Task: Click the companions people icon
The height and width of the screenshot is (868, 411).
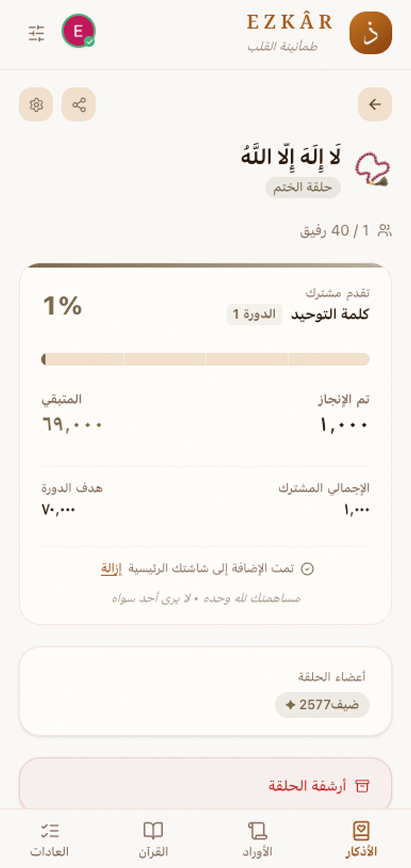Action: click(385, 231)
